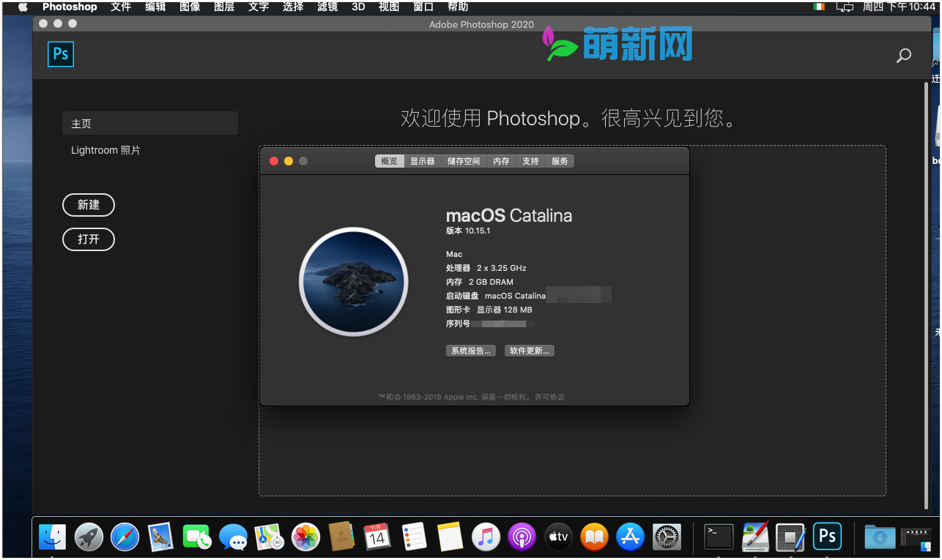This screenshot has width=942, height=560.
Task: Open Maps from the Dock
Action: [x=269, y=537]
